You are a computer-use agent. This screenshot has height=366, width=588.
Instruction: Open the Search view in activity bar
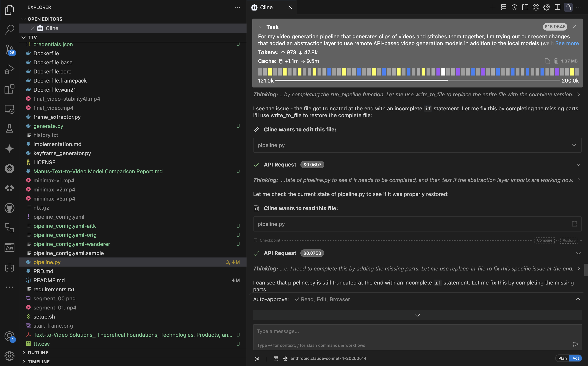[9, 29]
